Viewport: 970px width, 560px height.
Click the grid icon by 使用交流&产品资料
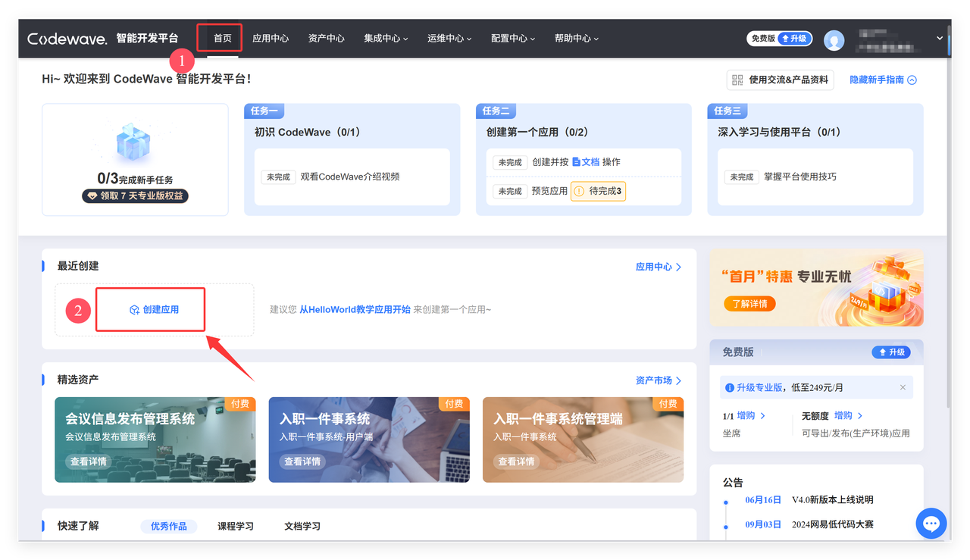click(737, 80)
